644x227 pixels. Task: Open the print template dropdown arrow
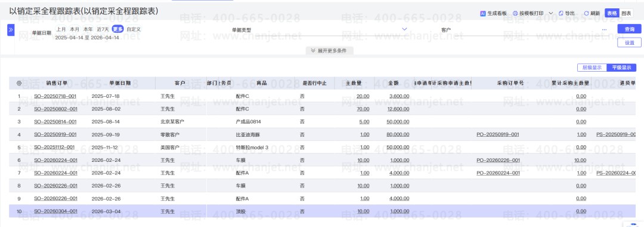click(x=551, y=14)
